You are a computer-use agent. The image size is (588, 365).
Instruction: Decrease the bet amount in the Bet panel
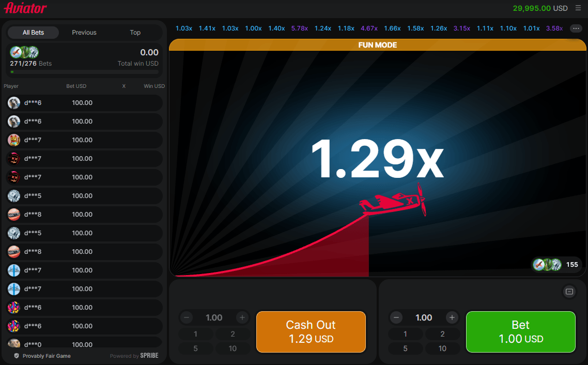[396, 318]
